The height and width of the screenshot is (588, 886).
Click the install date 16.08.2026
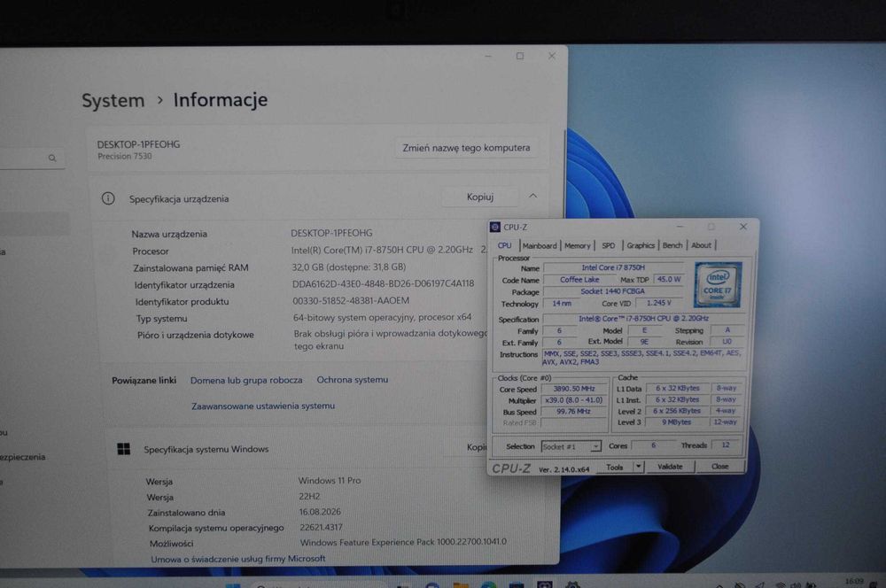320,512
